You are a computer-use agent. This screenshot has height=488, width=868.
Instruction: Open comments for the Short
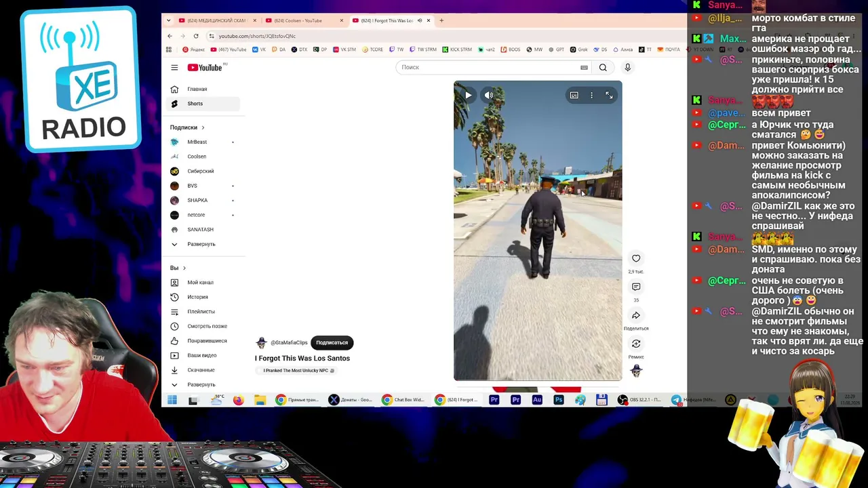tap(636, 287)
